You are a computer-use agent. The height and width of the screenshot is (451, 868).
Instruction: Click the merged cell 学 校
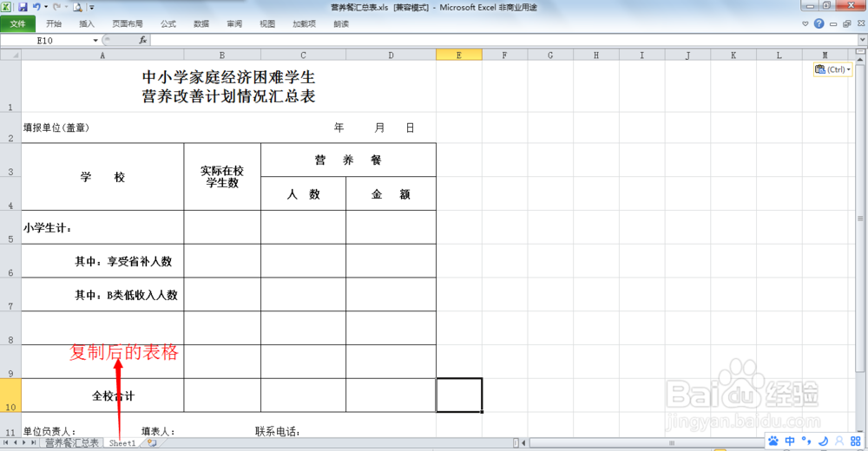click(102, 177)
